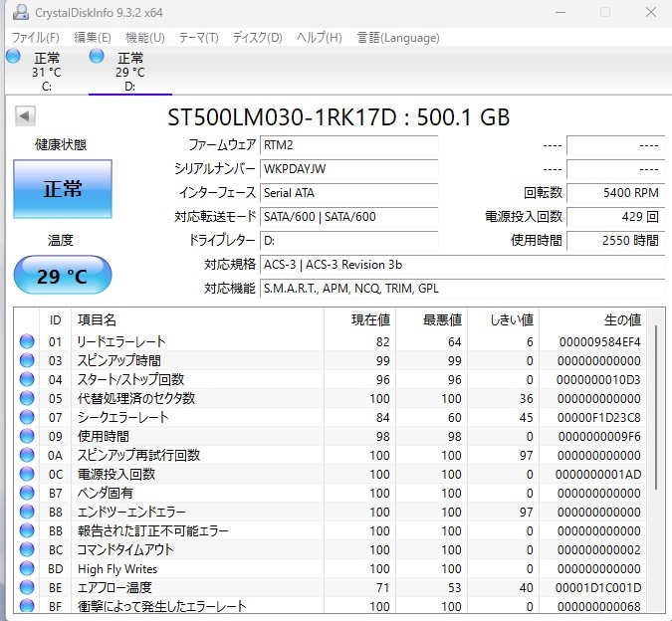Click the SATA/600 transfer mode field
This screenshot has width=672, height=621.
pos(348,217)
